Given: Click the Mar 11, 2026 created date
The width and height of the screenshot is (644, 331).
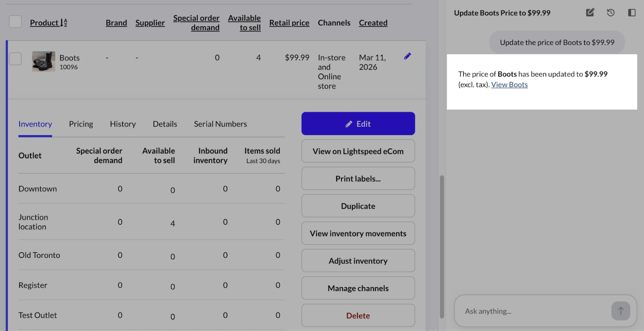Looking at the screenshot, I should (x=373, y=62).
